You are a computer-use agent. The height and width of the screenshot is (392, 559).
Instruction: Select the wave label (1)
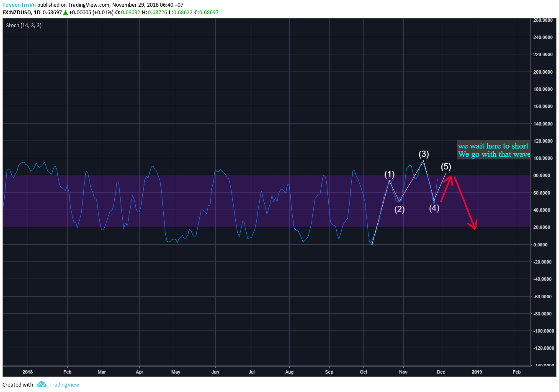(389, 174)
